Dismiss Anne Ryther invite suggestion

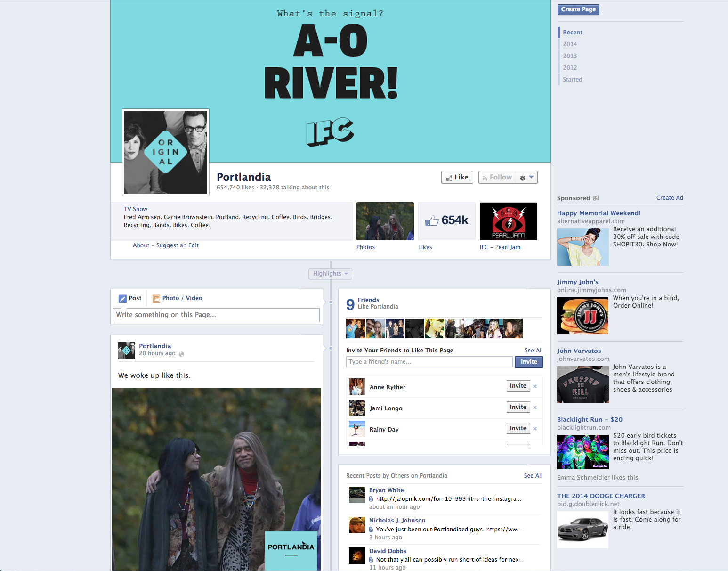pyautogui.click(x=535, y=386)
